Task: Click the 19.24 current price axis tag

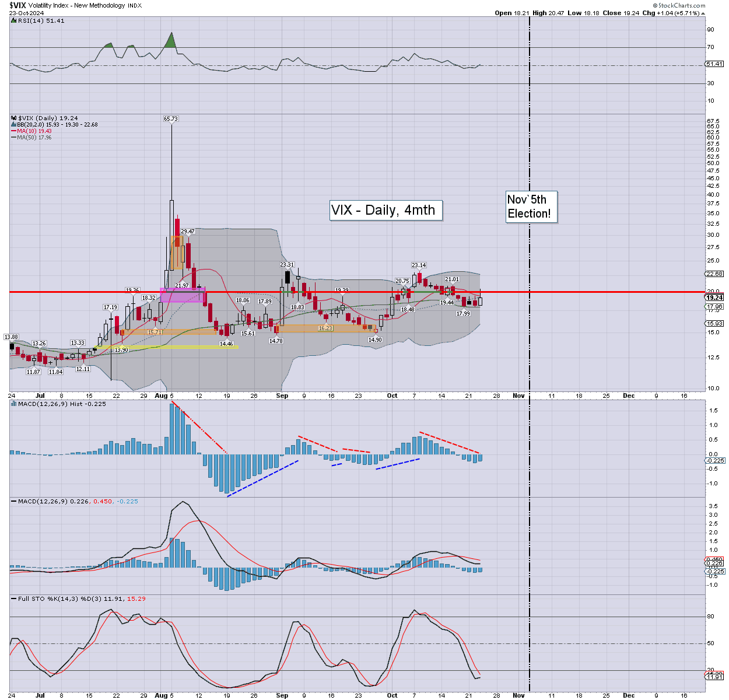Action: (714, 297)
